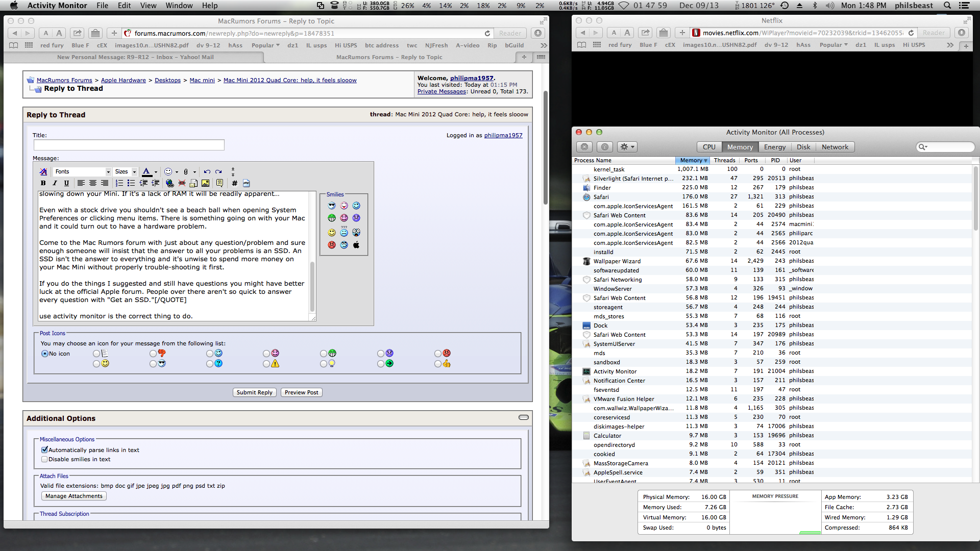Click the Submit Reply button
980x551 pixels.
pos(254,392)
